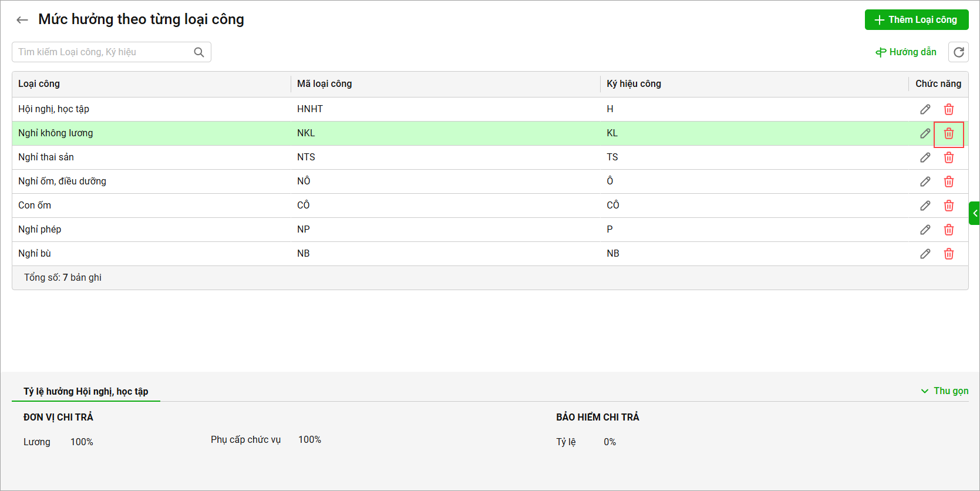Click the P symbol cell
Viewport: 980px width, 491px height.
609,230
